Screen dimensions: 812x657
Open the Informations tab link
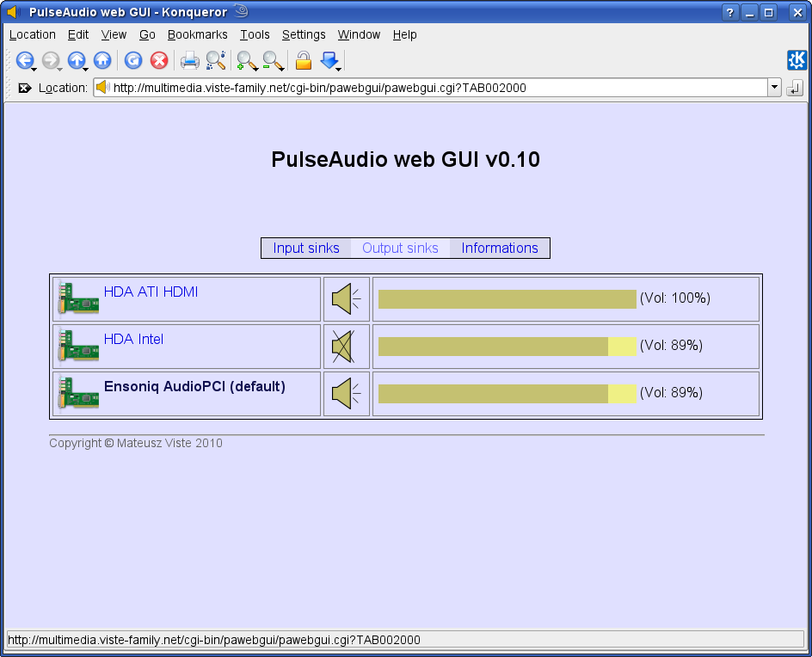[x=500, y=248]
